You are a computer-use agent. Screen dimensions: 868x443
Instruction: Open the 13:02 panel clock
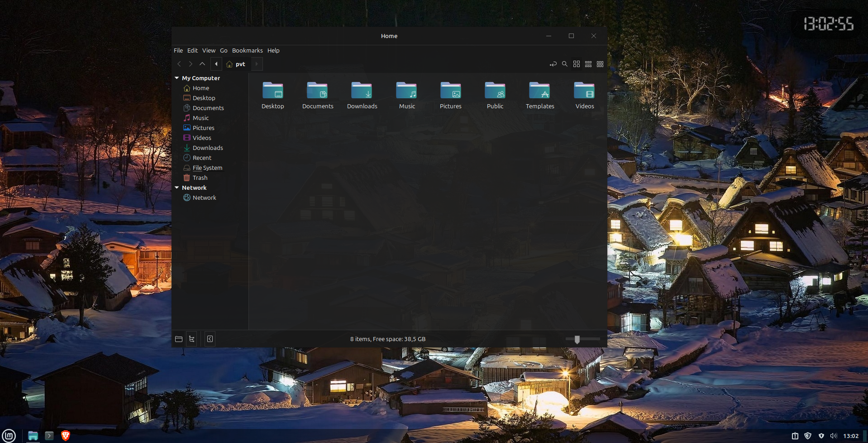(x=851, y=436)
